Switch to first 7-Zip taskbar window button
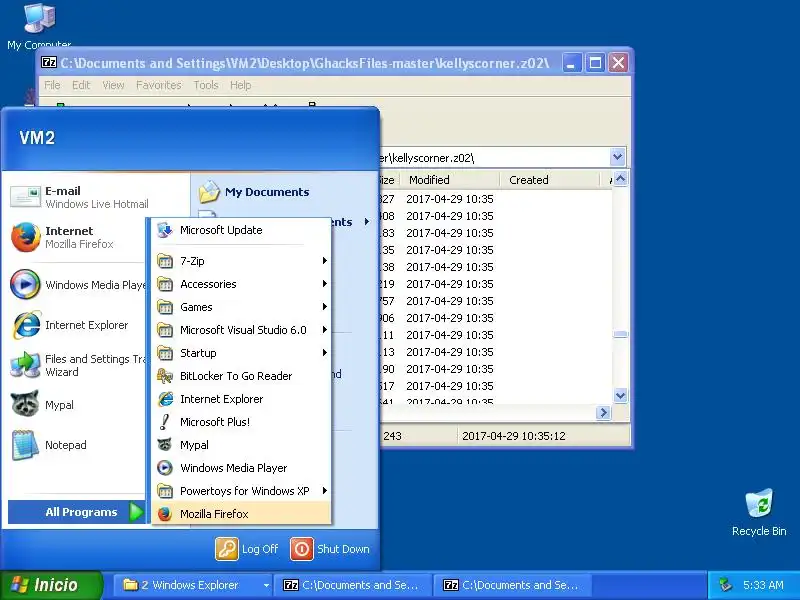Image resolution: width=800 pixels, height=600 pixels. 352,585
